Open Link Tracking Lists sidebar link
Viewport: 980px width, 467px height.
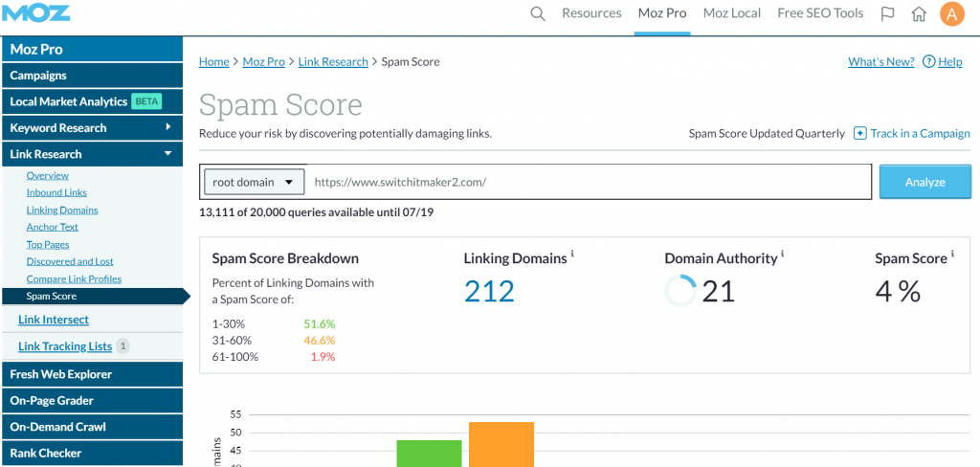65,345
